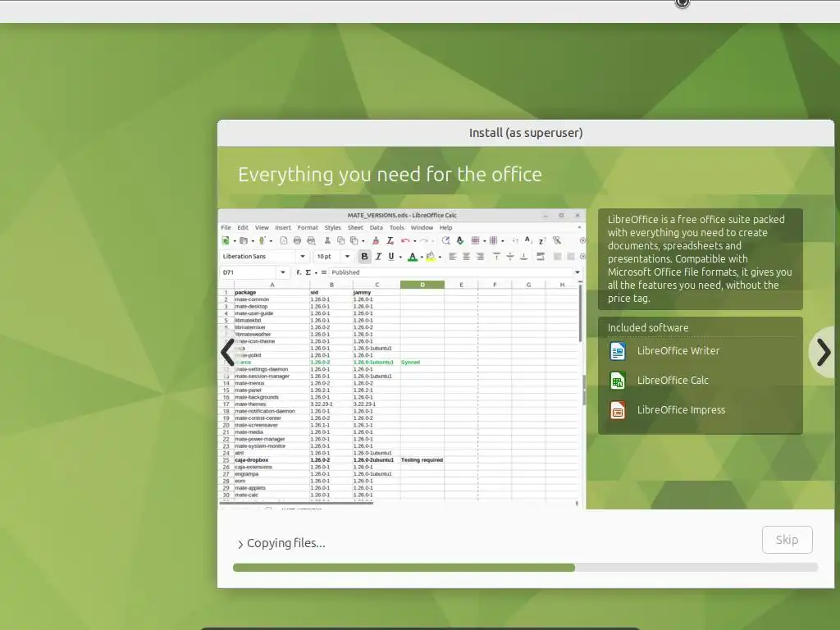
Task: Click the mate-notification-daemon row cell
Action: click(271, 412)
